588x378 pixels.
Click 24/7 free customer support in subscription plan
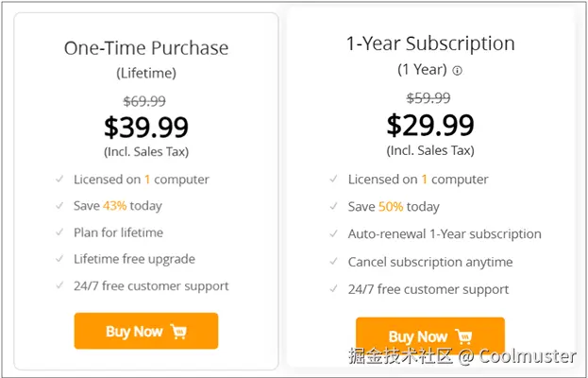click(x=428, y=289)
